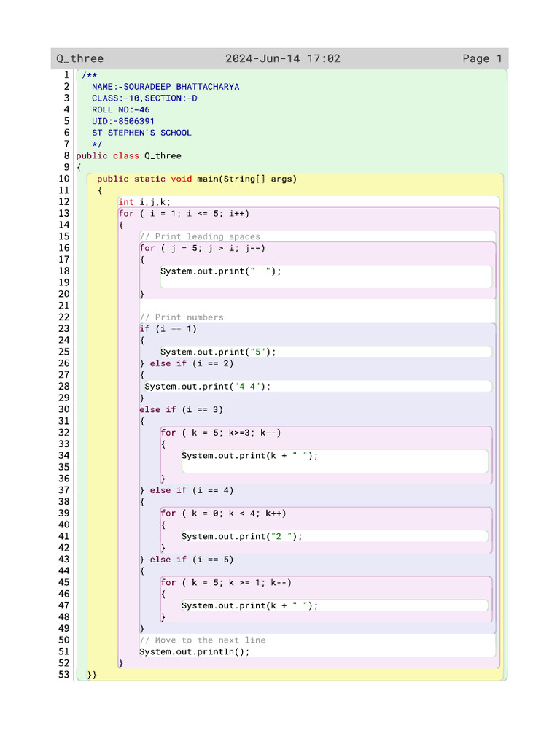Click line number 13 in gutter
This screenshot has width=560, height=747.
[64, 214]
